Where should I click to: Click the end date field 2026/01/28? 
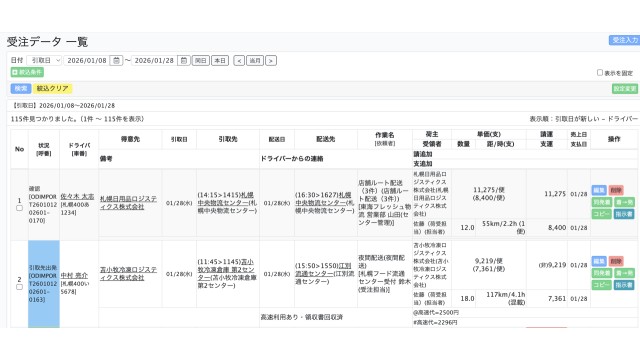154,60
